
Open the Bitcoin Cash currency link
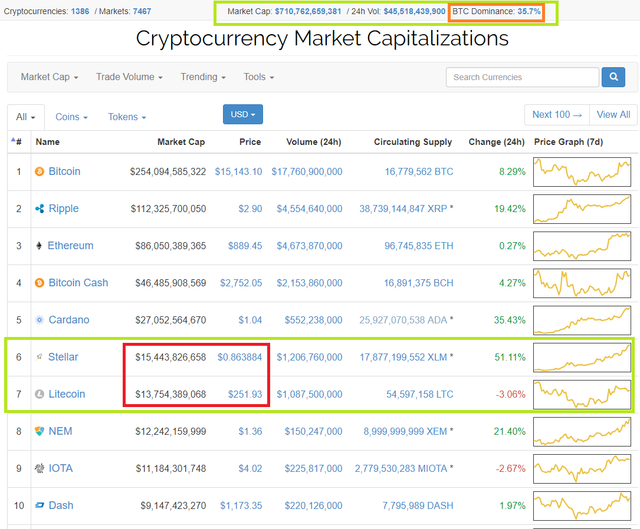(78, 283)
